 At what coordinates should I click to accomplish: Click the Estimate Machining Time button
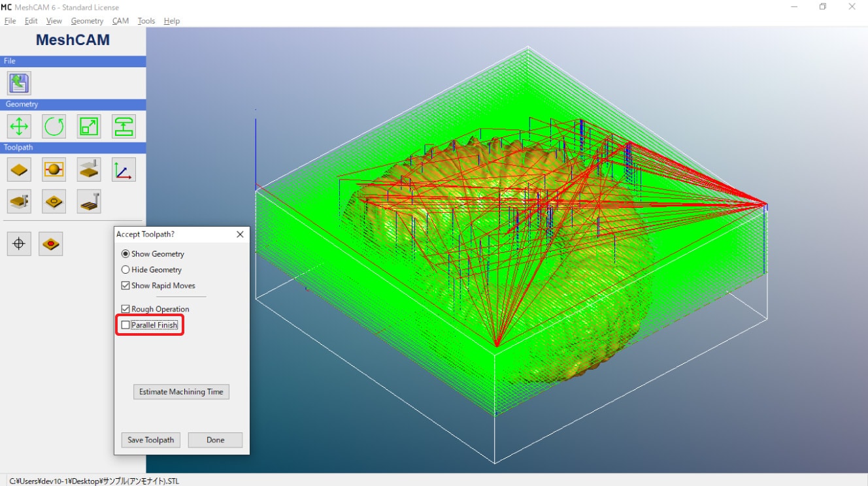181,392
